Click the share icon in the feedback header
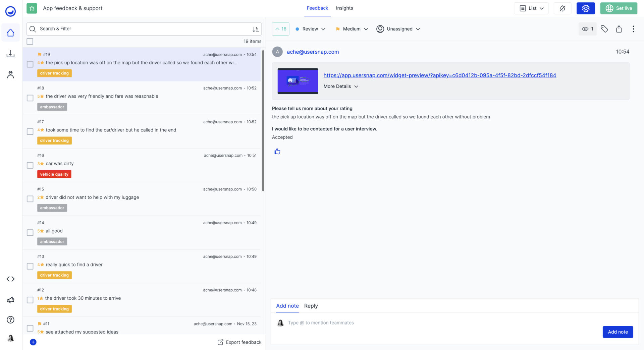Image resolution: width=644 pixels, height=350 pixels. click(x=619, y=29)
